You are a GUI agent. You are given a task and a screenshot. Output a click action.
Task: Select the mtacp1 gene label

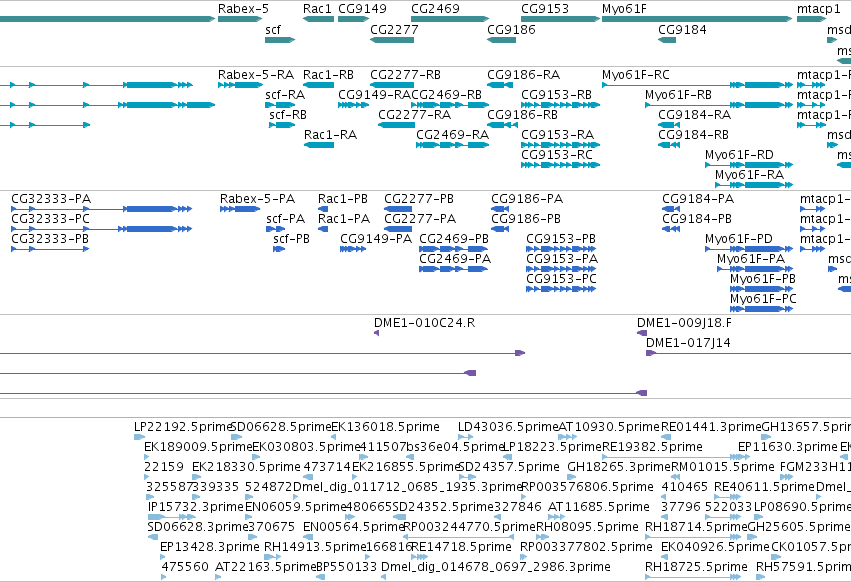click(818, 9)
